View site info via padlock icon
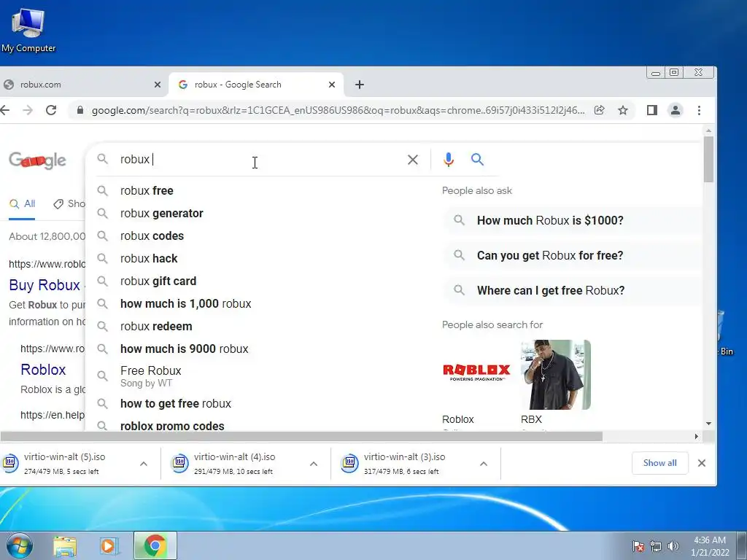 [80, 111]
